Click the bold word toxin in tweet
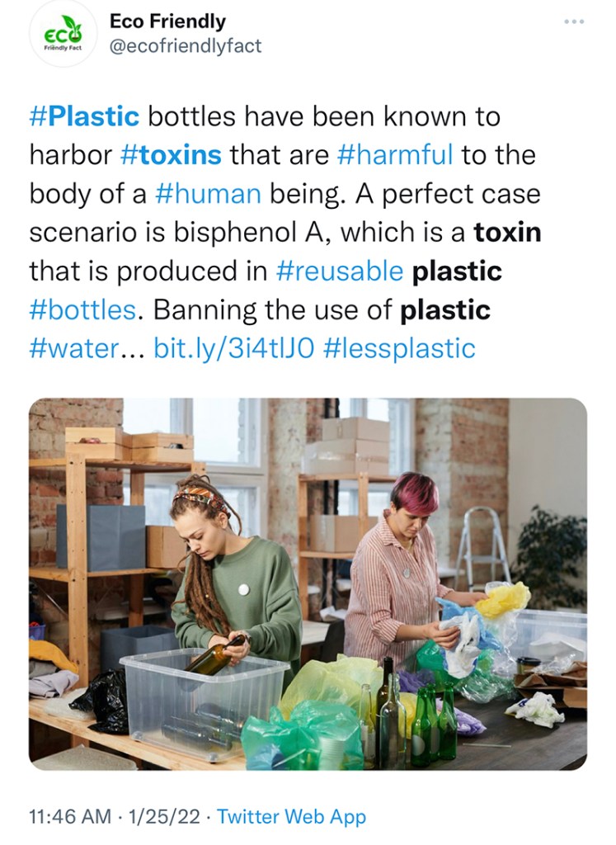The width and height of the screenshot is (616, 845). 507,232
